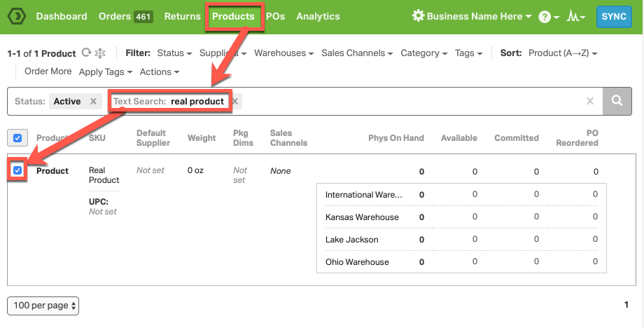Open the settings gear icon
644x328 pixels.
[x=418, y=16]
